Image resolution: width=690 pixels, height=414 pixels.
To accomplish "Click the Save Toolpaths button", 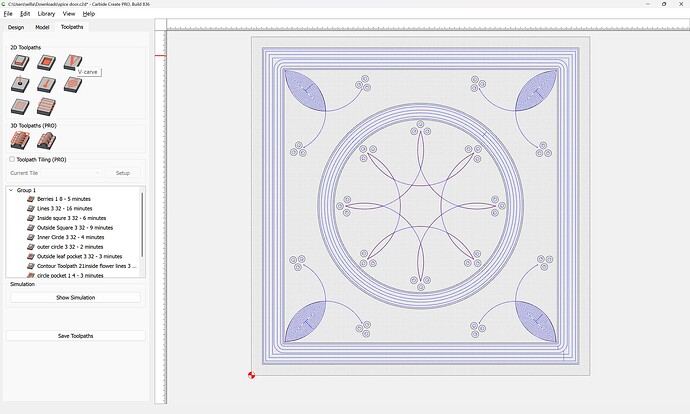I will coord(75,336).
